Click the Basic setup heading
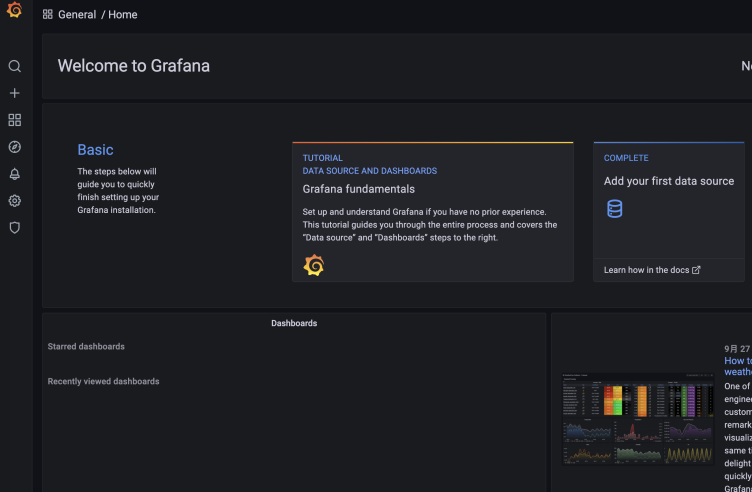Screen dimensions: 752x492 (95, 150)
